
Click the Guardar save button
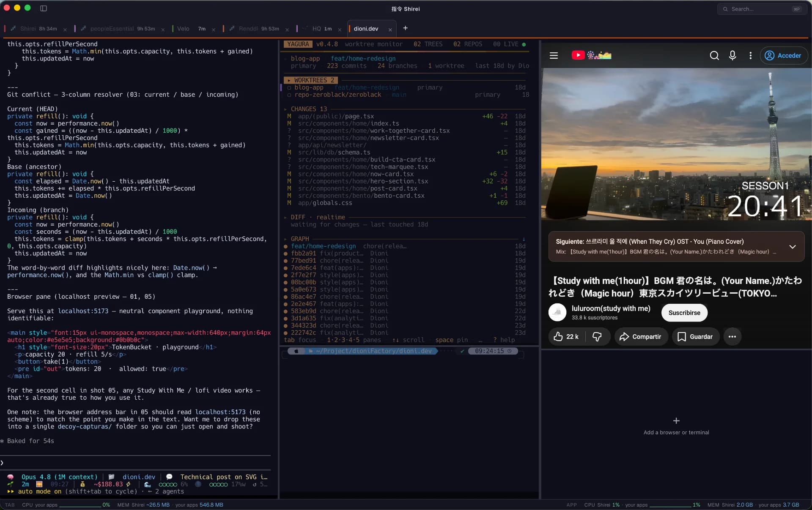click(695, 336)
